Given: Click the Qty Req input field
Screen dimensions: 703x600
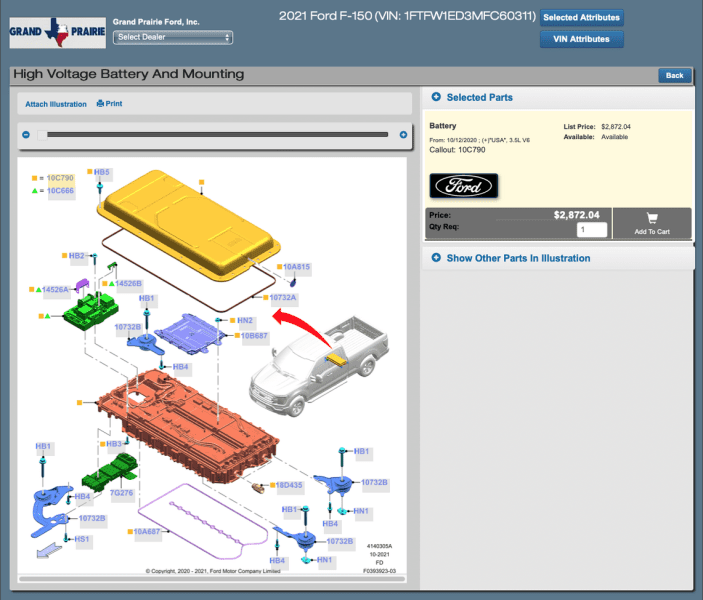Looking at the screenshot, I should click(x=591, y=230).
